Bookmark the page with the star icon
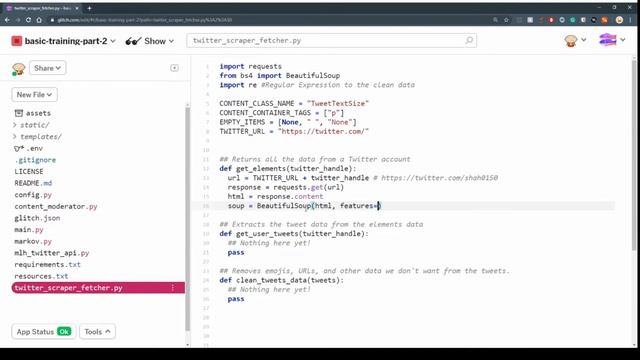Screen dimensions: 640x360 [506, 20]
